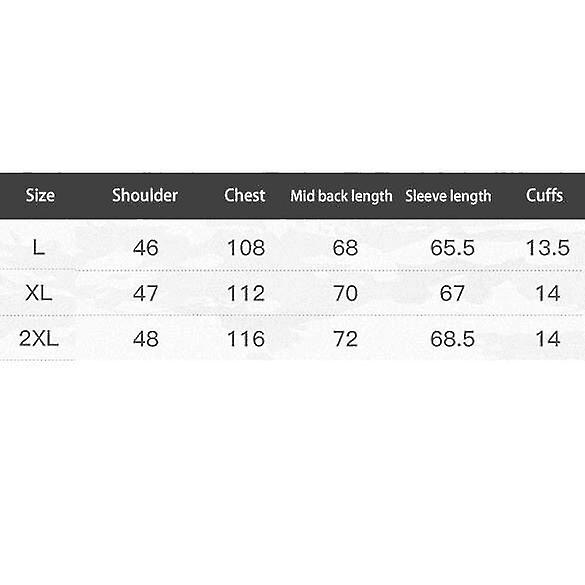Click chest value 108 for size L
The width and height of the screenshot is (585, 585).
click(246, 248)
